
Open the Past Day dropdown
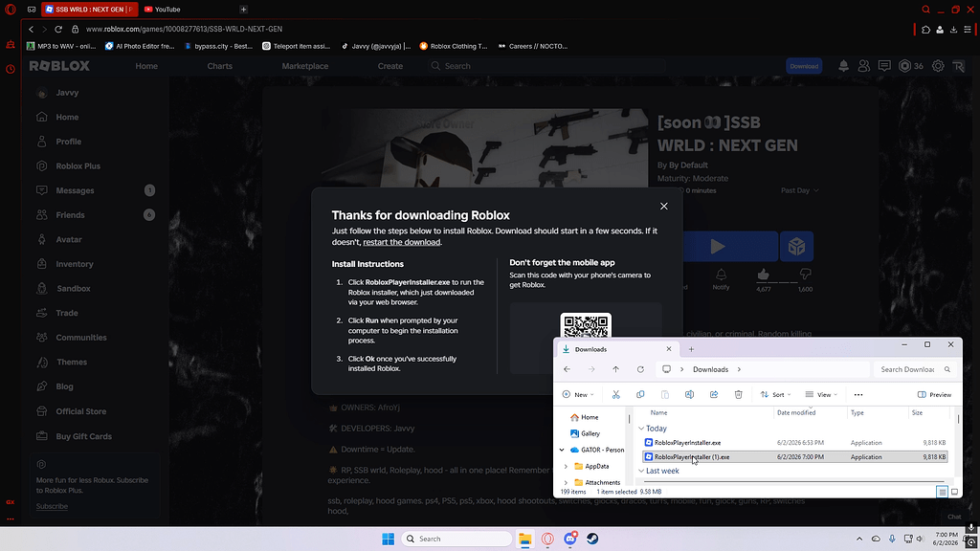(x=799, y=190)
